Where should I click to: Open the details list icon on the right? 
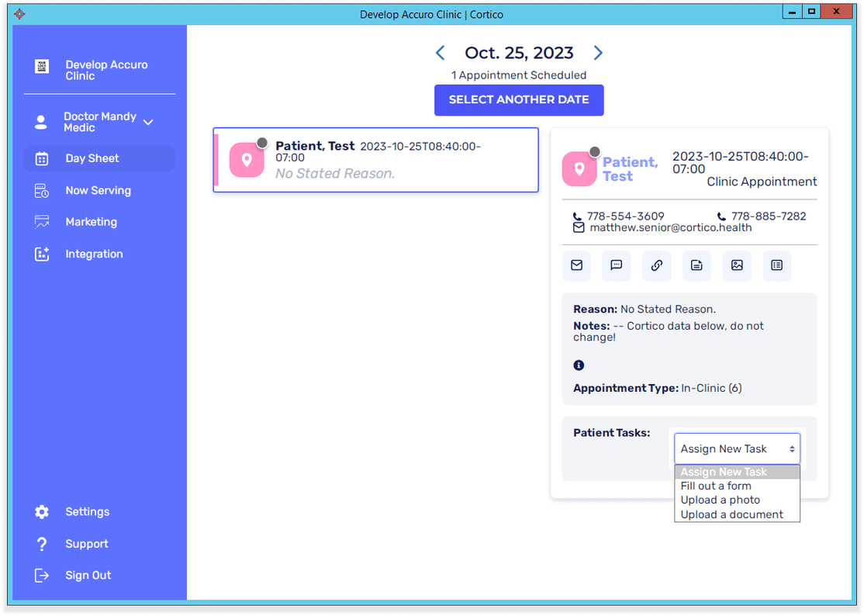click(x=776, y=265)
